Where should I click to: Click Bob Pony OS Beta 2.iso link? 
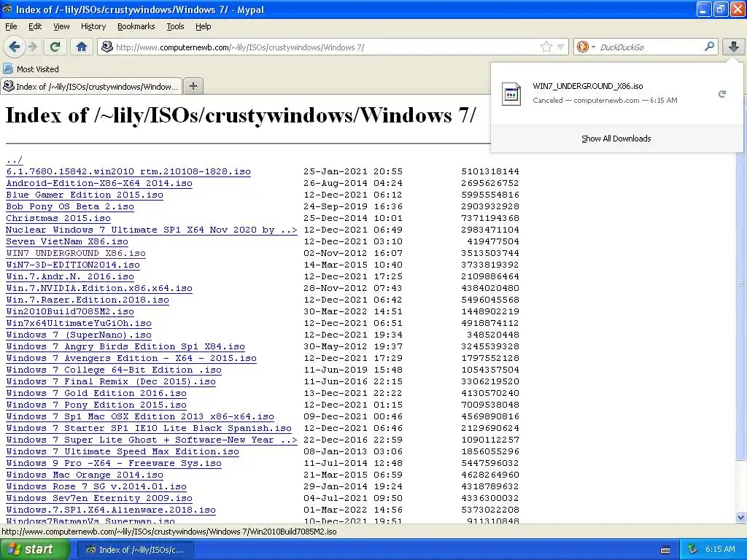pos(70,206)
